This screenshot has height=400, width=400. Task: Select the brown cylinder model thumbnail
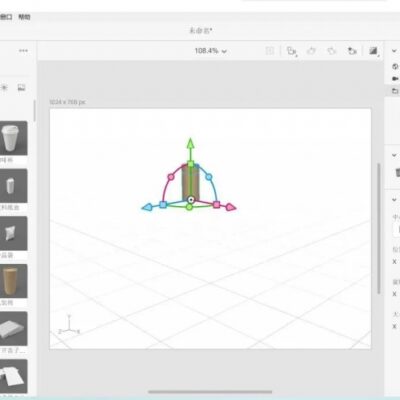[13, 281]
